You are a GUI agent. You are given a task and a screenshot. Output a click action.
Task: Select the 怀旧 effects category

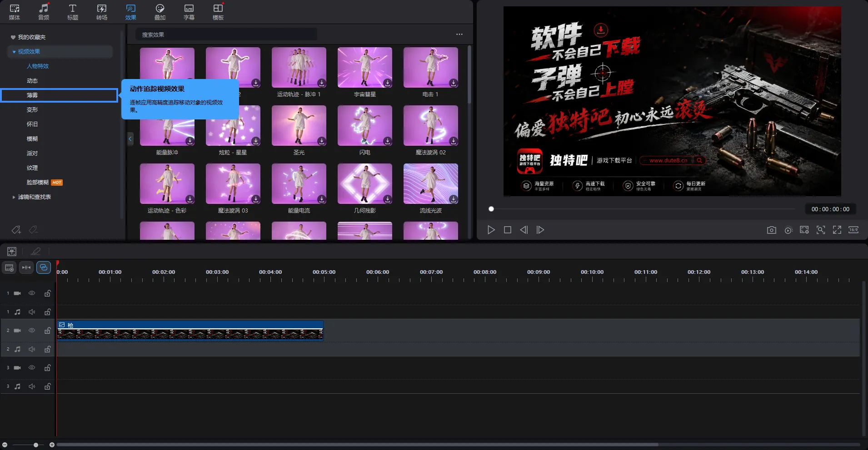[32, 124]
